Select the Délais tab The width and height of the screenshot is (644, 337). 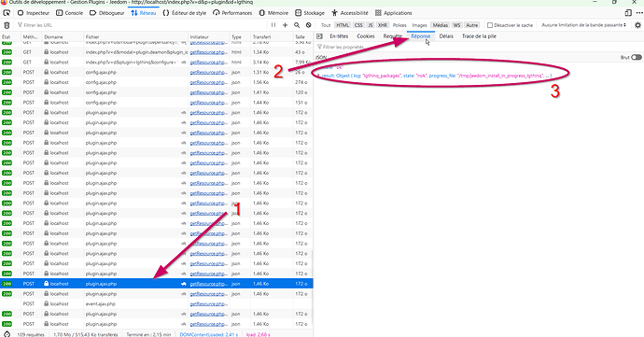tap(446, 36)
